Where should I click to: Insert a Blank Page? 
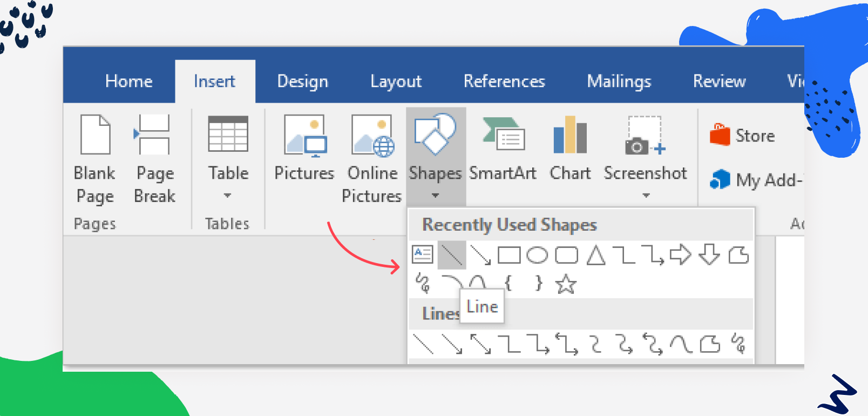(95, 159)
